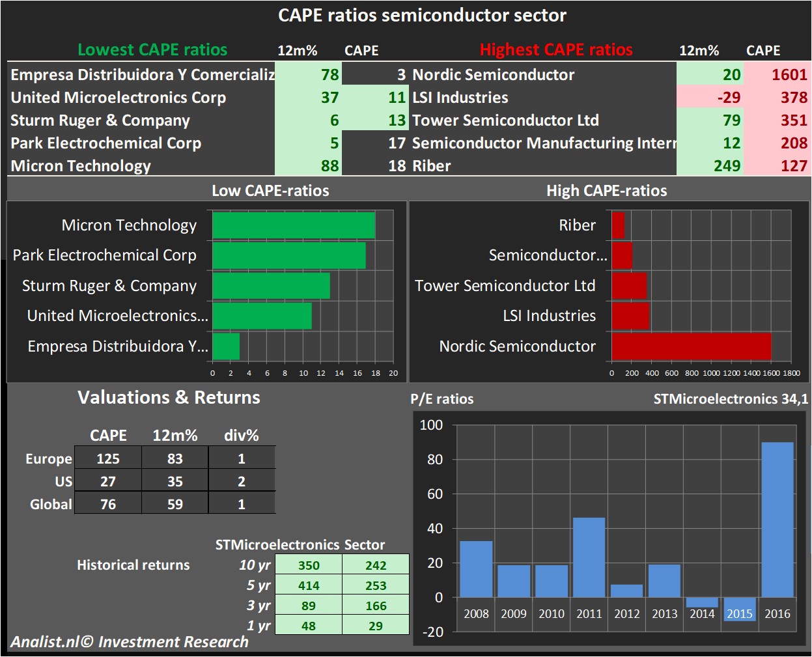Click the Europe CAPE cell 125

(108, 458)
